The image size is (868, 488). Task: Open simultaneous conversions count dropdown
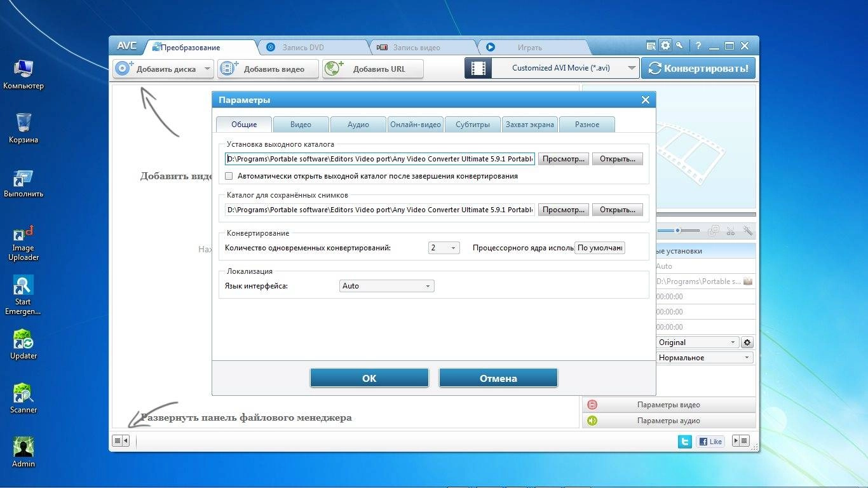coord(444,248)
